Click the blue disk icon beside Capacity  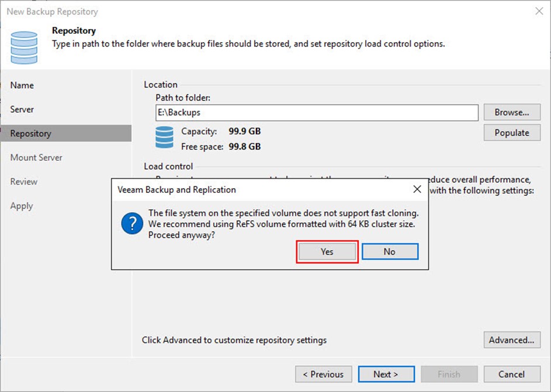pos(164,138)
